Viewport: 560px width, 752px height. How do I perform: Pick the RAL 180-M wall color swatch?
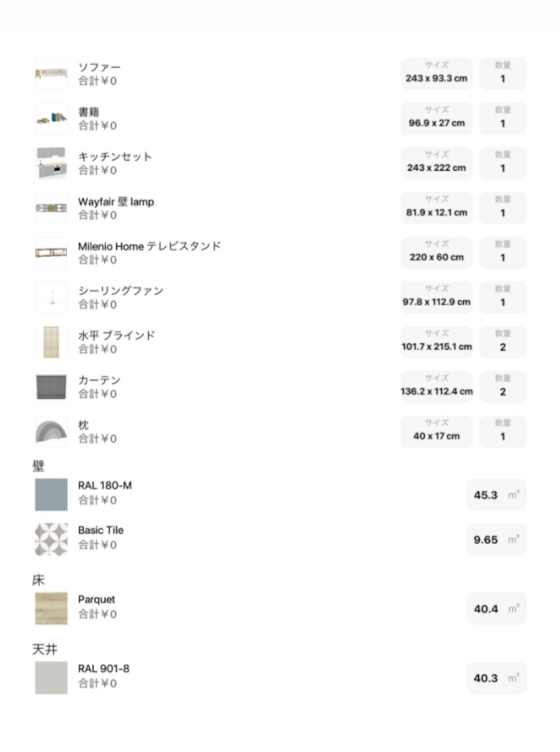(51, 495)
